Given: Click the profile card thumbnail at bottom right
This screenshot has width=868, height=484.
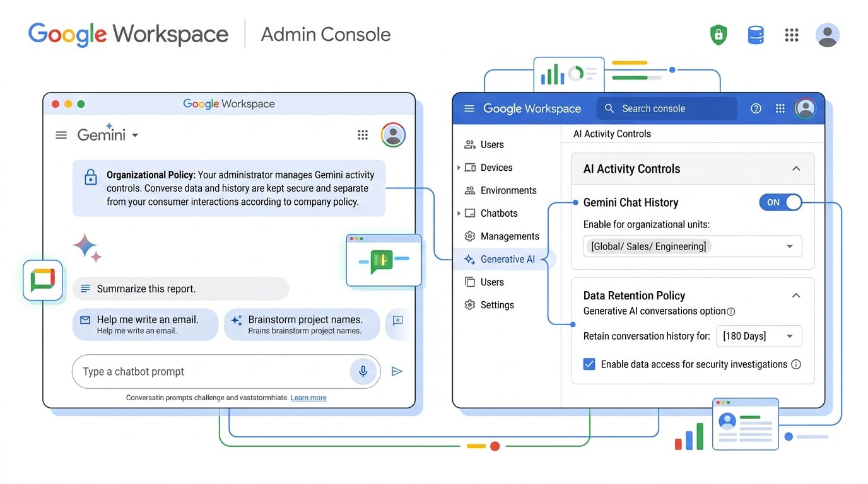Looking at the screenshot, I should click(746, 424).
